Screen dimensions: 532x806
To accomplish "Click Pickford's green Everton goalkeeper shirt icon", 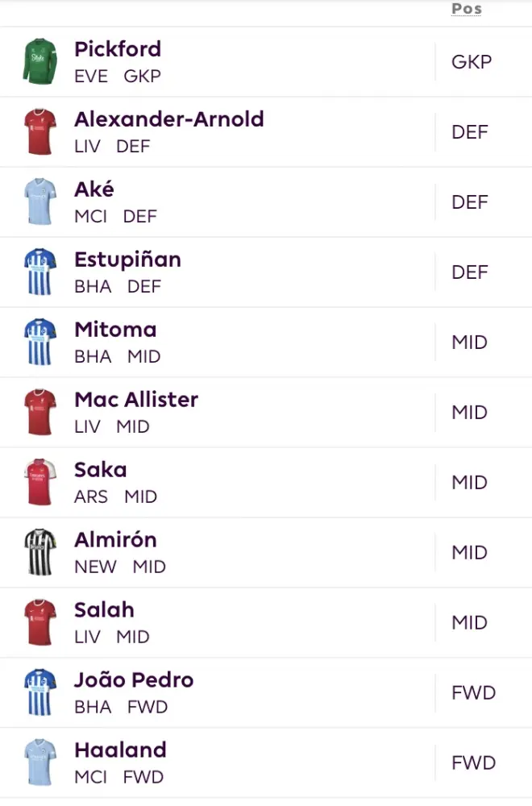I will 39,62.
